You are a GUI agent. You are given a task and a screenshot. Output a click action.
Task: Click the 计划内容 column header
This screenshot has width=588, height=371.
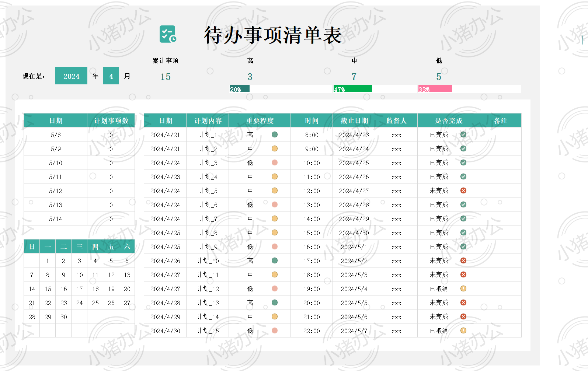208,120
